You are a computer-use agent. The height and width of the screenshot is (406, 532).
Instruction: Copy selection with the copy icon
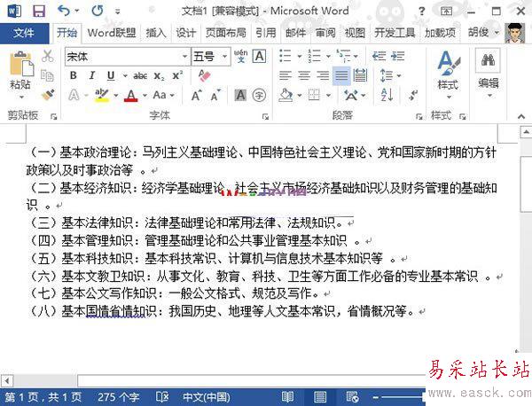[47, 75]
